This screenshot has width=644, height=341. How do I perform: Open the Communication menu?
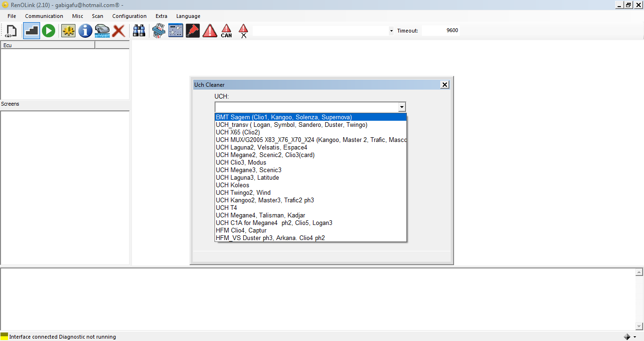click(x=44, y=16)
